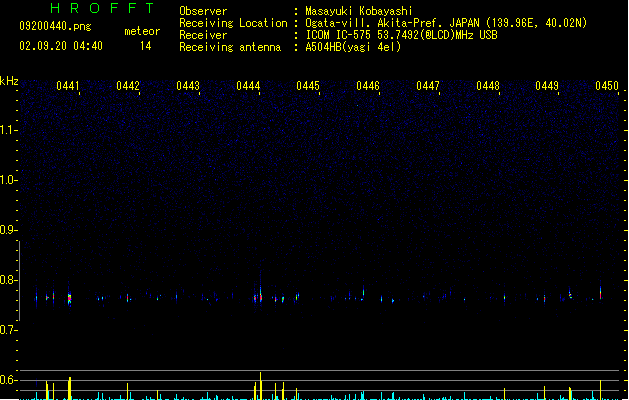This screenshot has height=400, width=629.
Task: Click the Receiving antenna label
Action: 230,47
